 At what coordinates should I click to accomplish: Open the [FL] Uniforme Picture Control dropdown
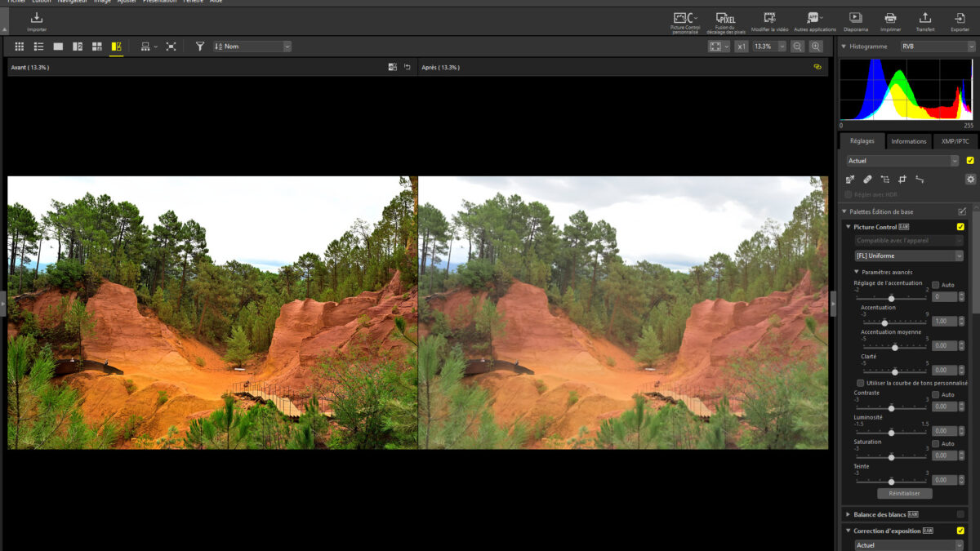click(x=909, y=256)
